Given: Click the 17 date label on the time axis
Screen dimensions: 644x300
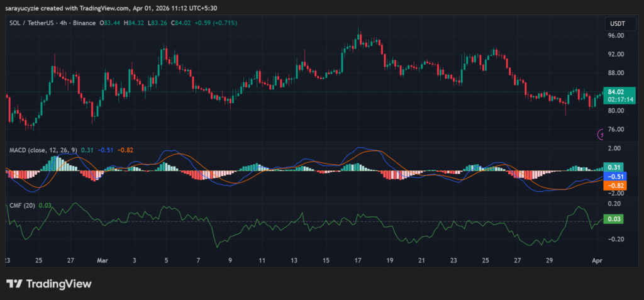Looking at the screenshot, I should click(357, 259).
